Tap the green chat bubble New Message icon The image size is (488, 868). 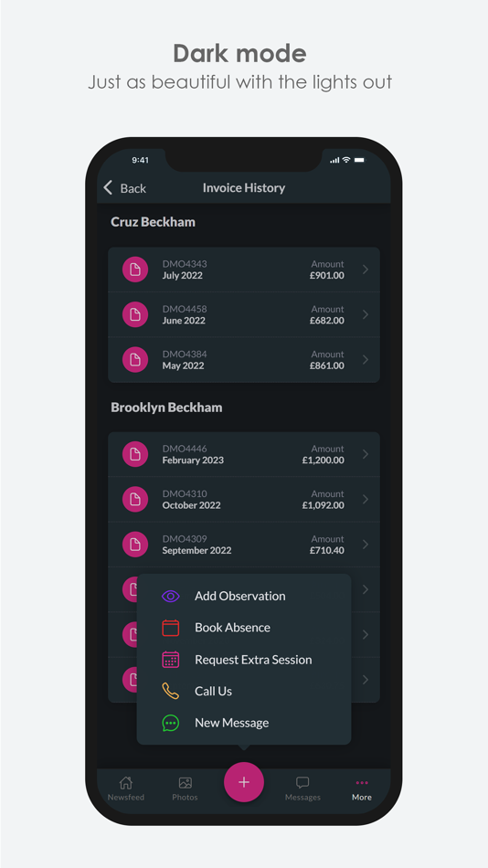[171, 723]
